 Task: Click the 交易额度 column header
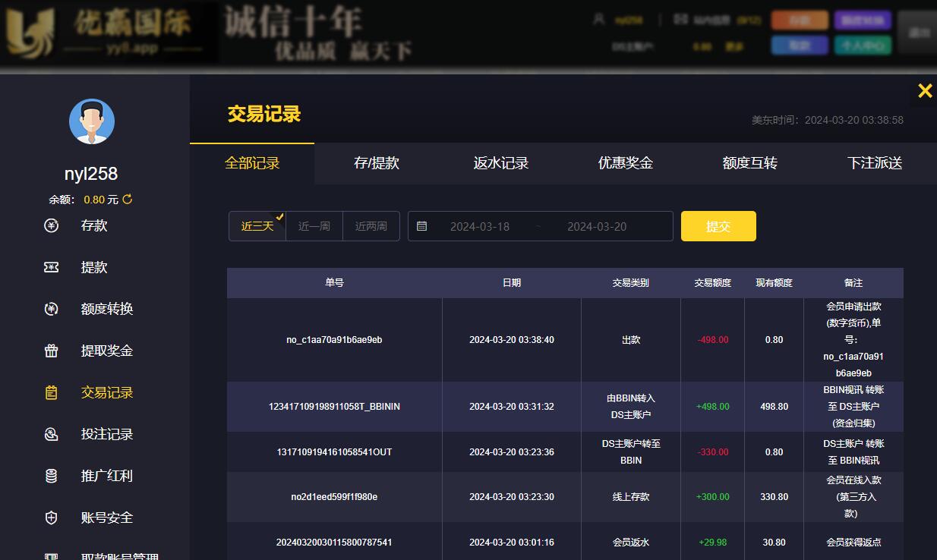(713, 282)
